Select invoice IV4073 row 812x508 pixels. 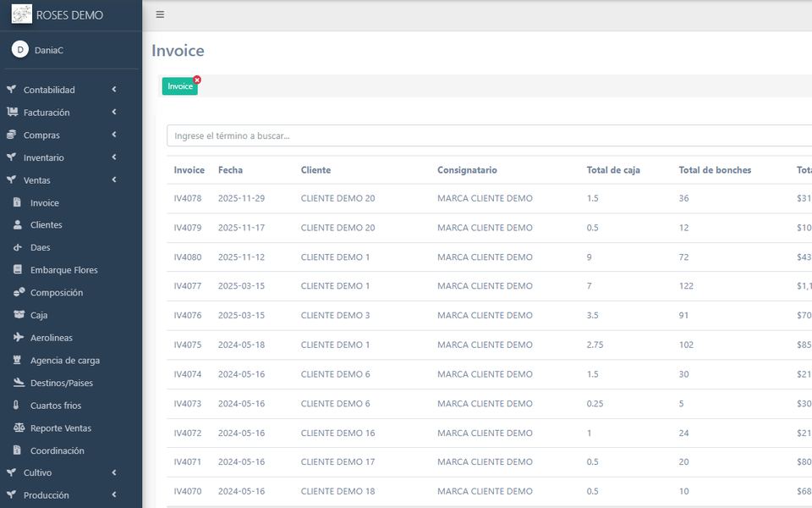(489, 404)
